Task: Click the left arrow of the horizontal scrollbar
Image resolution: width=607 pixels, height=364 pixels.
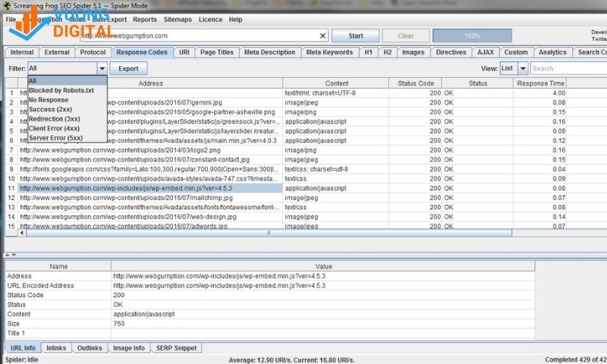Action: pyautogui.click(x=22, y=234)
